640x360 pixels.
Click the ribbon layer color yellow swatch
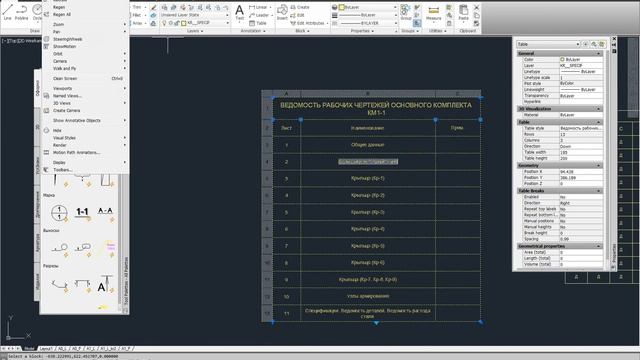click(x=184, y=23)
